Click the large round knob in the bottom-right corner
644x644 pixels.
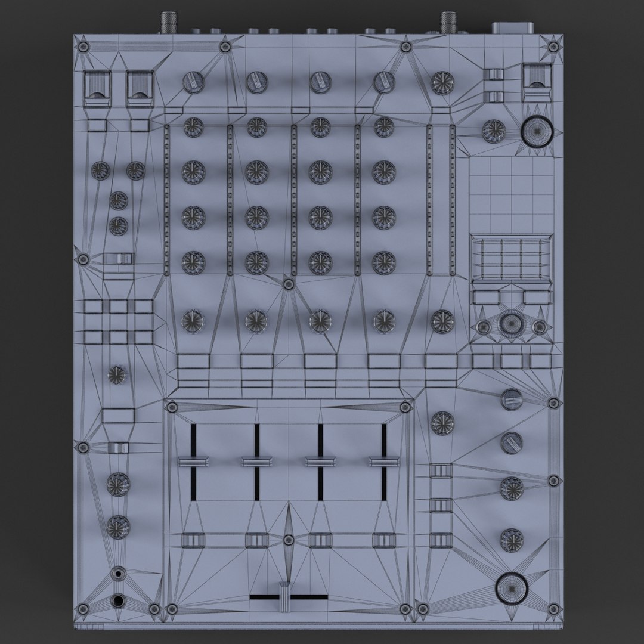[x=512, y=589]
